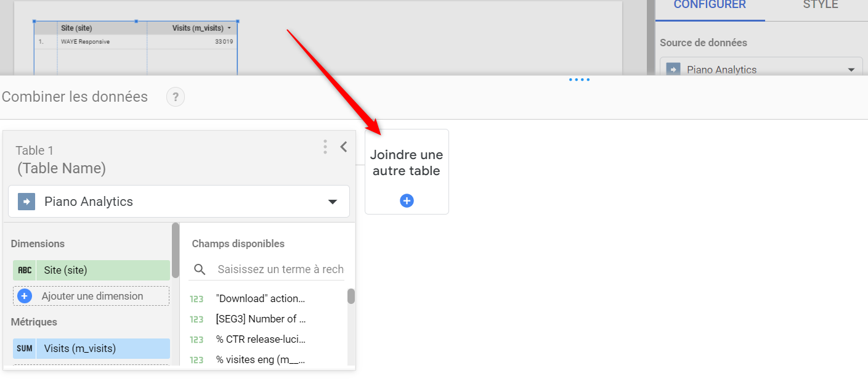Grab the blue dotted panel resize handle

[579, 80]
